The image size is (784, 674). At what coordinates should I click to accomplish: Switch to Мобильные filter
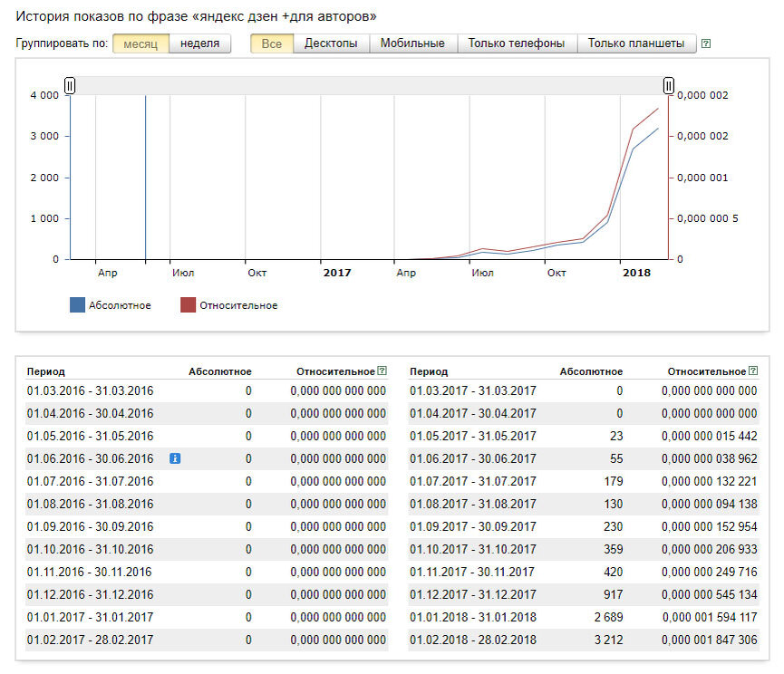click(x=412, y=43)
